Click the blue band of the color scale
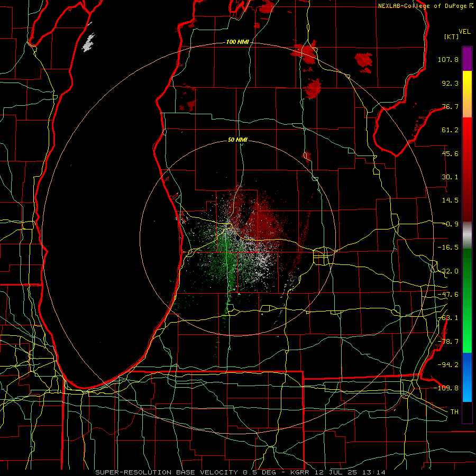This screenshot has width=476, height=476. [x=467, y=377]
